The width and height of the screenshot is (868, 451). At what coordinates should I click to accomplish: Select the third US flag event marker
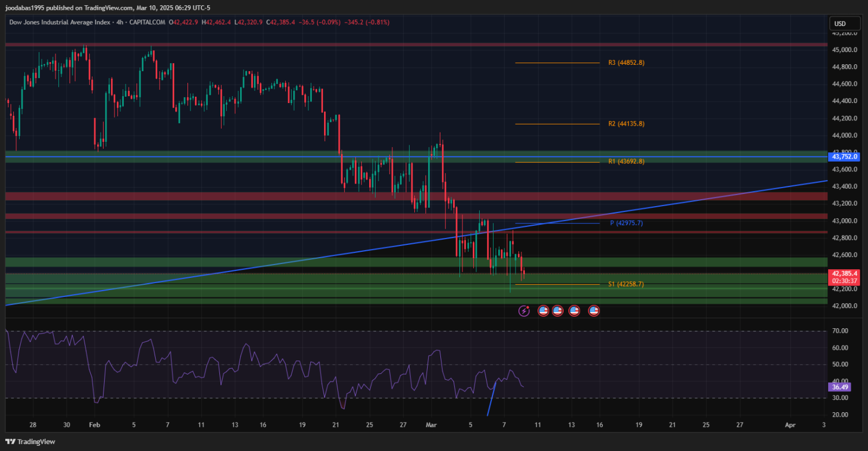(574, 311)
